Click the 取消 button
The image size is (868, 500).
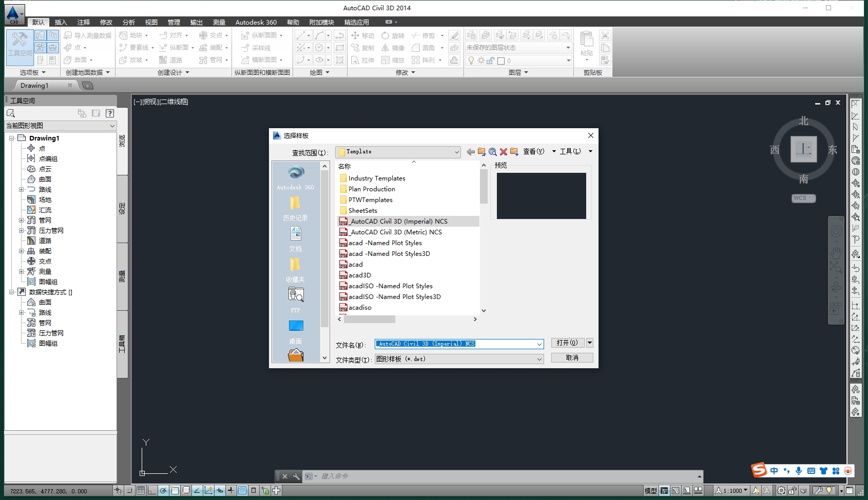tap(572, 358)
